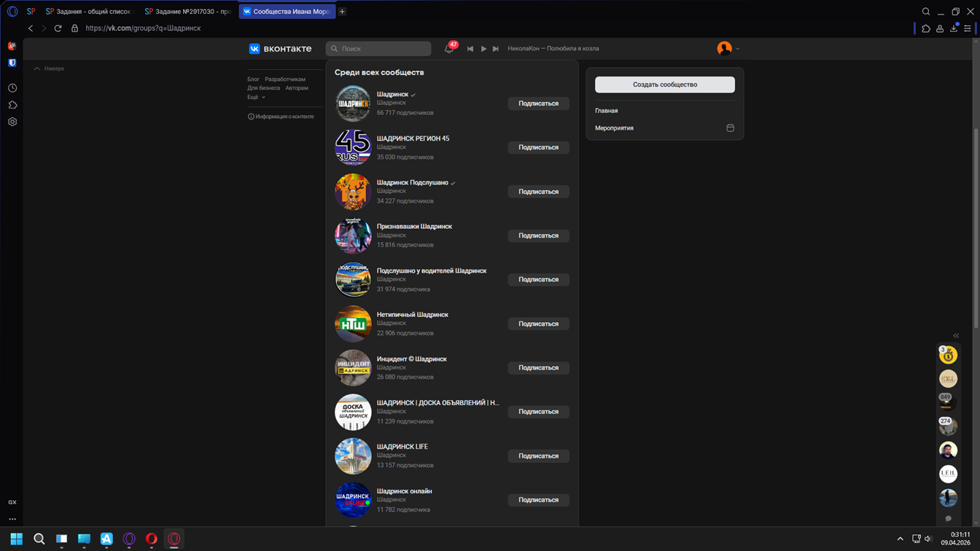Show hidden system tray icons
This screenshot has width=980, height=551.
901,539
